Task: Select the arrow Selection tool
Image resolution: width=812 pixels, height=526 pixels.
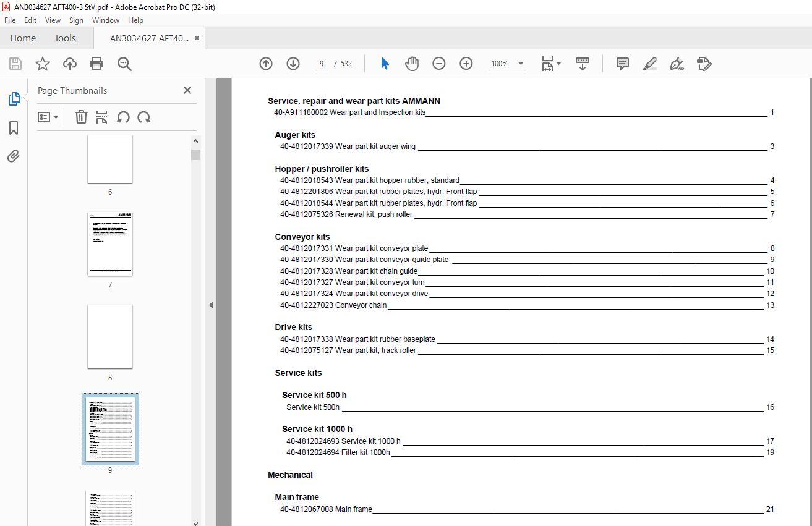Action: click(385, 64)
